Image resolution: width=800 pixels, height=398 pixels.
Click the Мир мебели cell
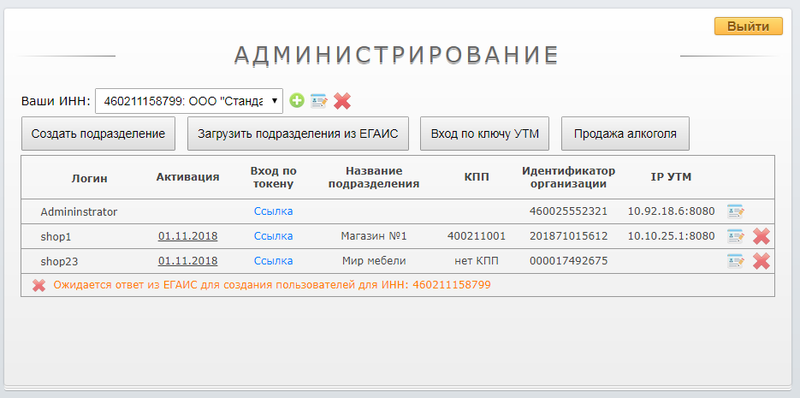(373, 261)
